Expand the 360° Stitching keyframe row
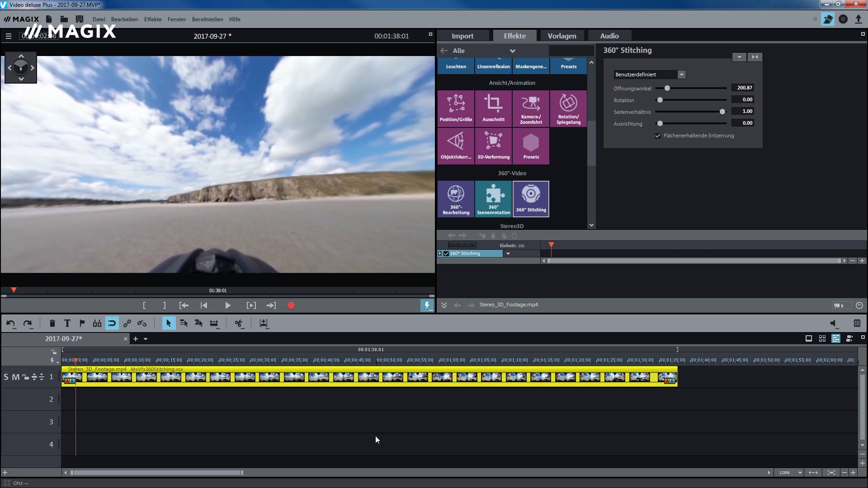 pos(440,253)
